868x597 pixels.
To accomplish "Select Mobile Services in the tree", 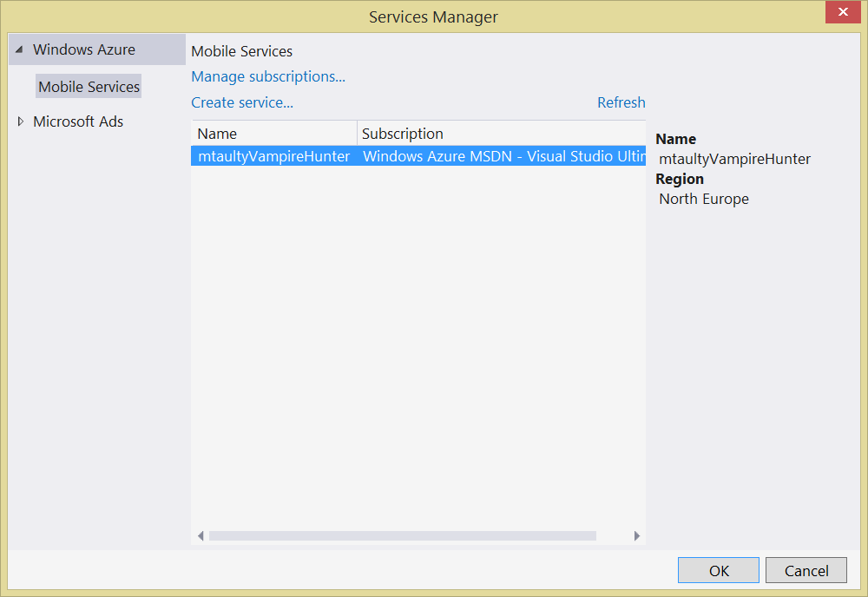I will coord(89,86).
